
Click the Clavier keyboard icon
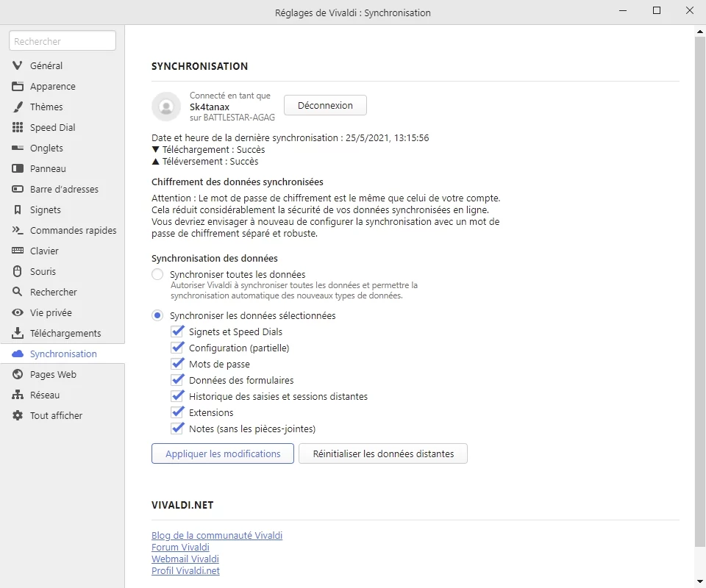(x=17, y=251)
